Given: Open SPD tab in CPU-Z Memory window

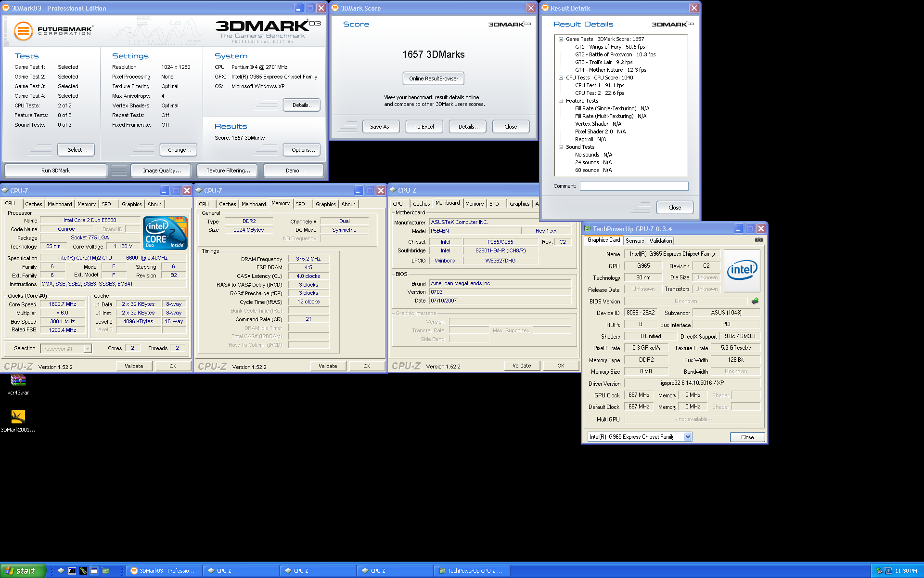Looking at the screenshot, I should coord(300,204).
